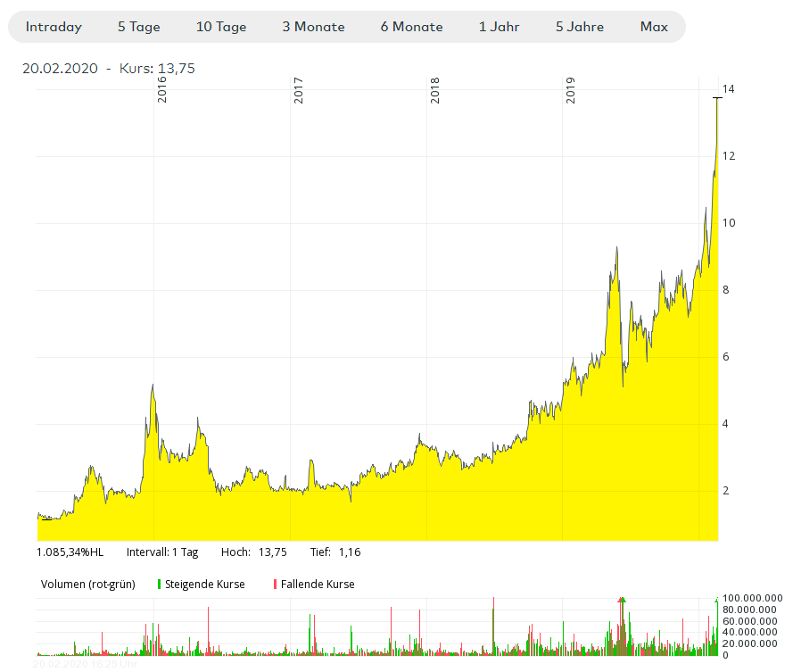The height and width of the screenshot is (672, 793).
Task: Click the Tief value 1,16
Action: click(349, 552)
